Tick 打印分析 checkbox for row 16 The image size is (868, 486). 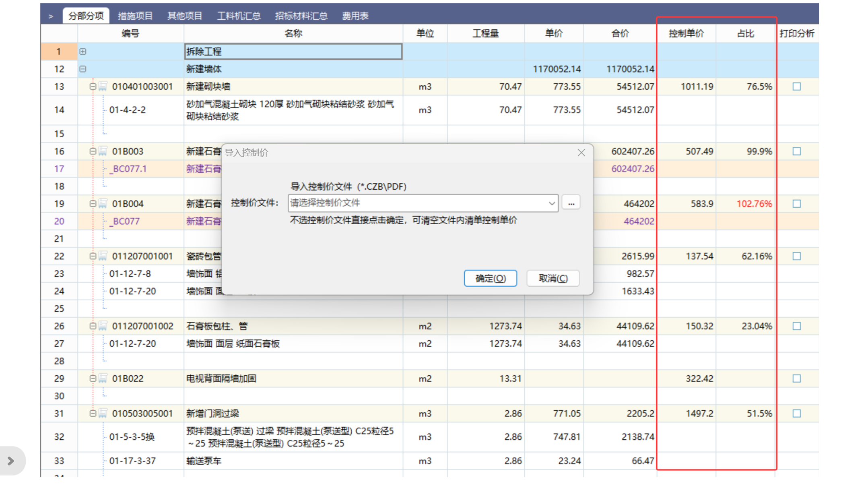tap(796, 151)
